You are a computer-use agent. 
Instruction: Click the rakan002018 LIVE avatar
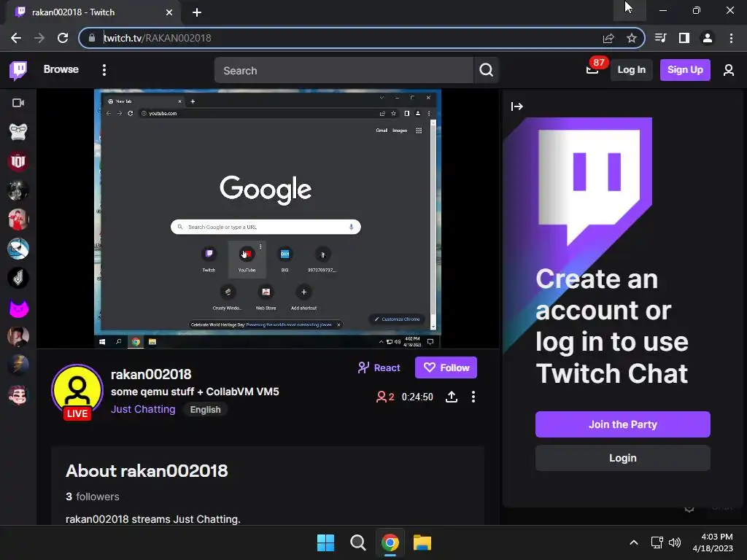coord(77,392)
